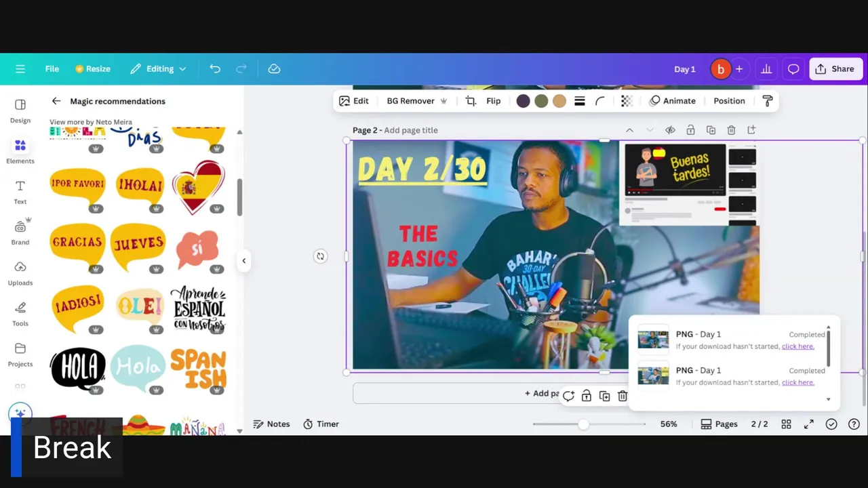868x488 pixels.
Task: Delete the element with the floating trash icon
Action: 623,396
